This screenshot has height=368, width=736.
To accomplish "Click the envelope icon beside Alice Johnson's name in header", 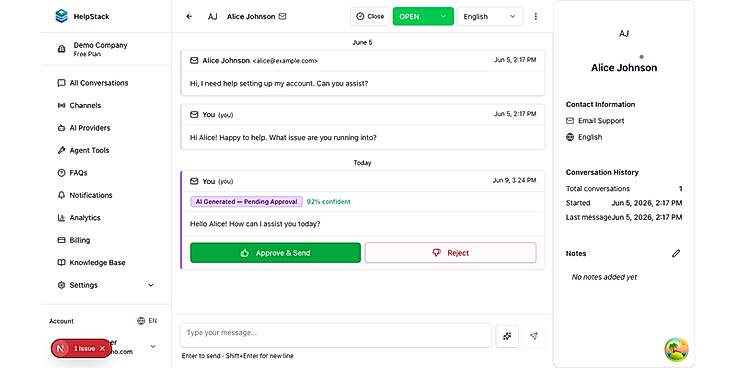I will click(282, 16).
